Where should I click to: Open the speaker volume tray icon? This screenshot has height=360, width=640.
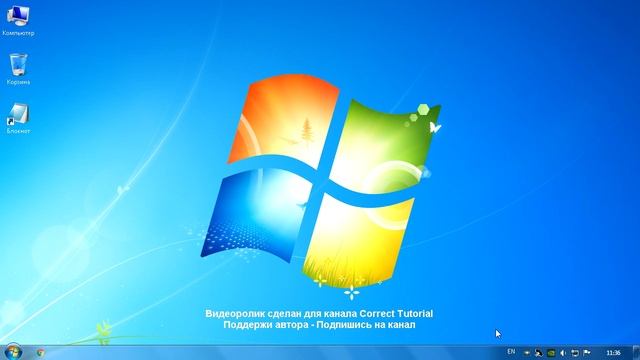(x=563, y=353)
